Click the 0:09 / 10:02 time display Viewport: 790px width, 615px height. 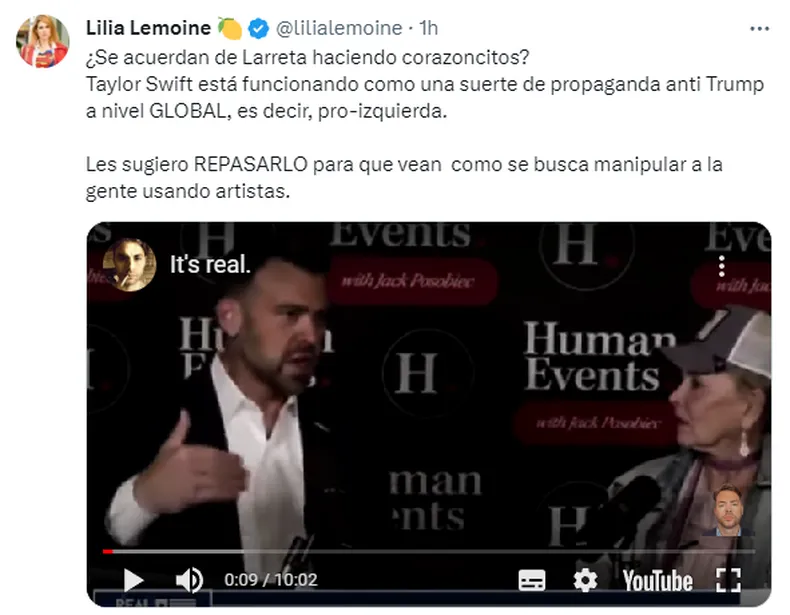pyautogui.click(x=271, y=580)
